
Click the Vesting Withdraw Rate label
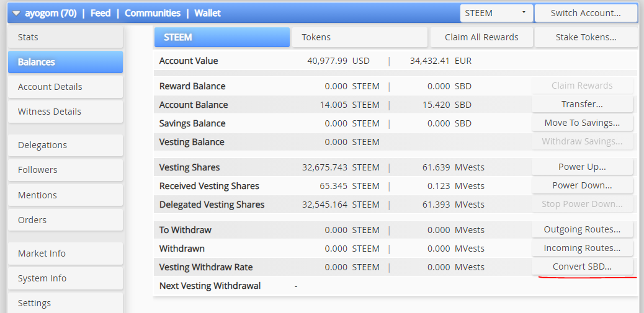206,268
